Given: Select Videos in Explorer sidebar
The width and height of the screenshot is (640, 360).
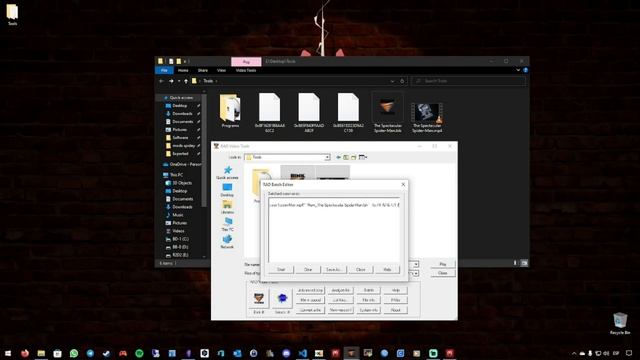Looking at the screenshot, I should pos(178,231).
